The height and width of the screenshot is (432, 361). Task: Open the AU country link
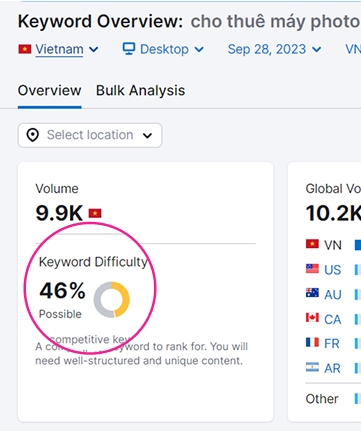tap(333, 295)
